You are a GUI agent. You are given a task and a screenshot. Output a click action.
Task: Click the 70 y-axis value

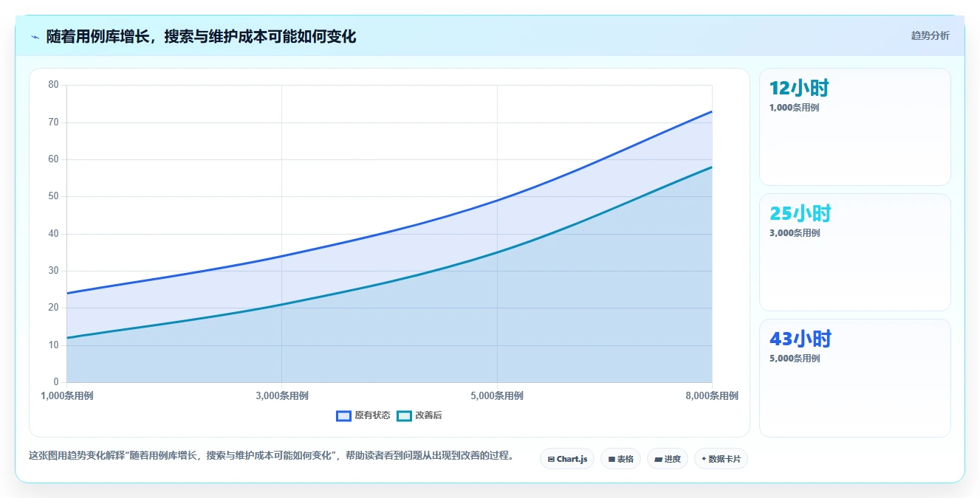(x=53, y=122)
